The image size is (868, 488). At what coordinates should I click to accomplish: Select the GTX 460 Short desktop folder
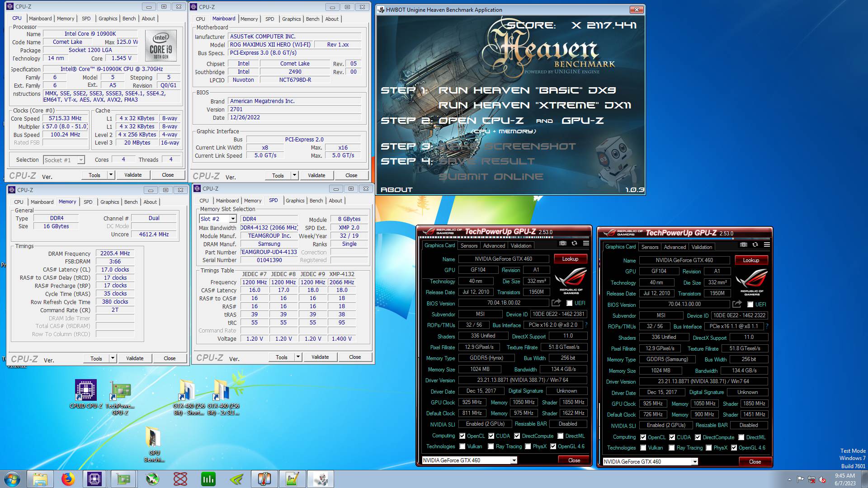(x=189, y=398)
